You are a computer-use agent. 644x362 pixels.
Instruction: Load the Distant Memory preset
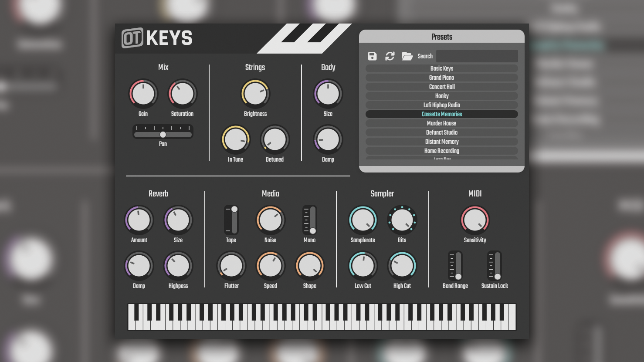tap(442, 141)
